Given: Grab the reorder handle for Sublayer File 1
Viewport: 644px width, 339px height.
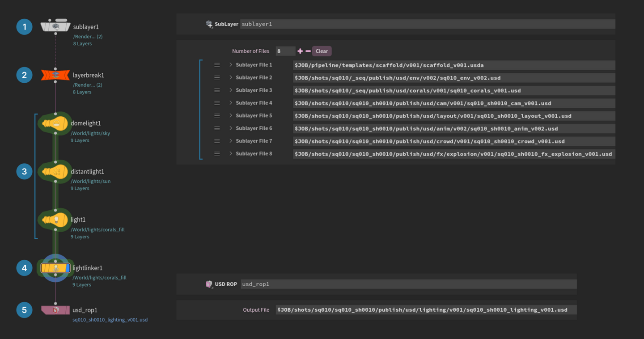Looking at the screenshot, I should coord(217,65).
